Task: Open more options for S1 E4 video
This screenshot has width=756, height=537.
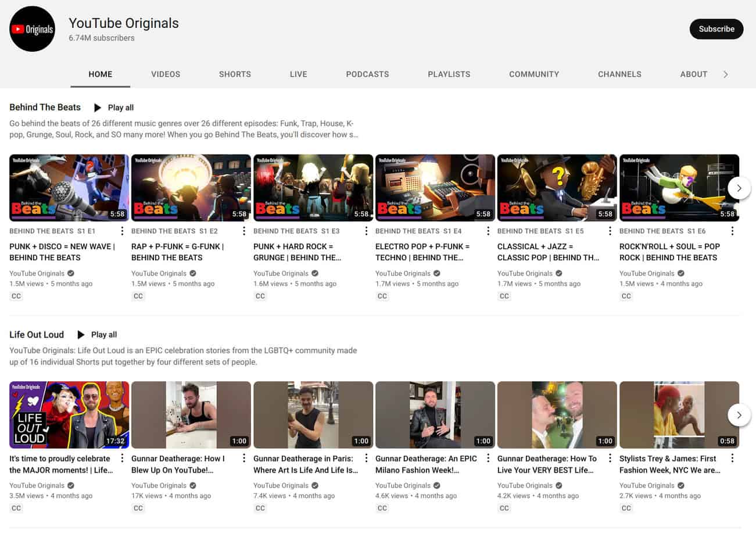Action: [488, 231]
